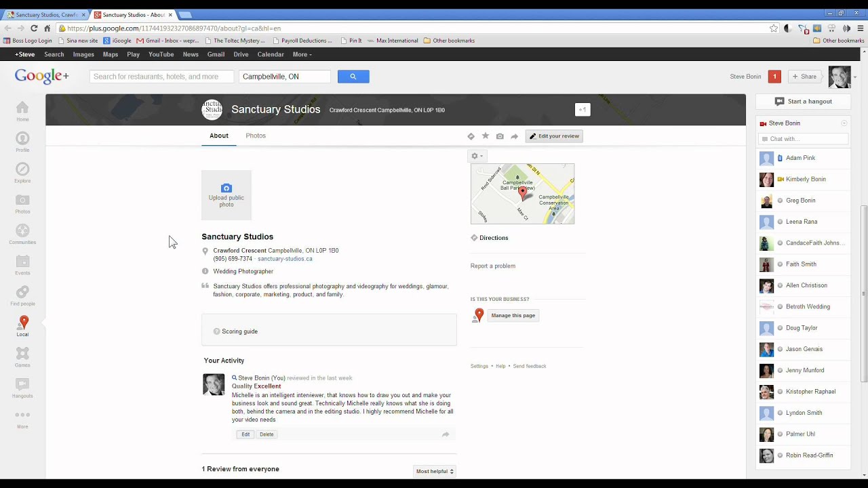The height and width of the screenshot is (488, 868).
Task: Switch to the first Sanctuary Studios browser tab
Action: click(46, 14)
